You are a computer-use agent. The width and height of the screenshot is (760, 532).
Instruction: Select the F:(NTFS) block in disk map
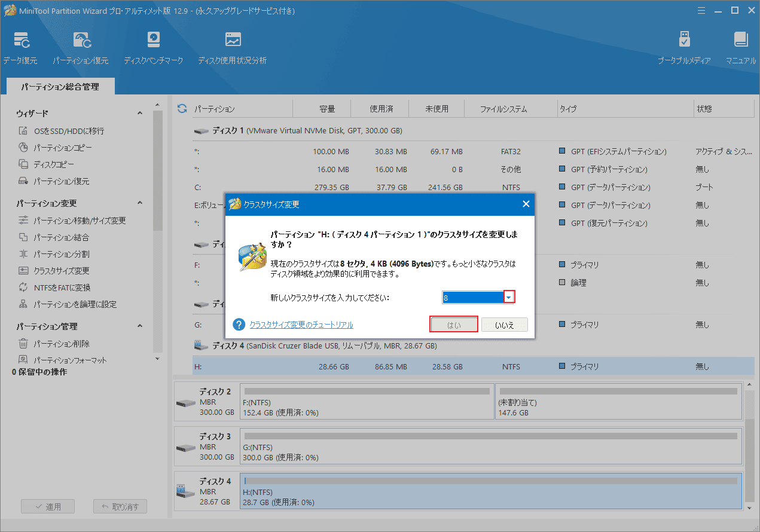point(367,402)
